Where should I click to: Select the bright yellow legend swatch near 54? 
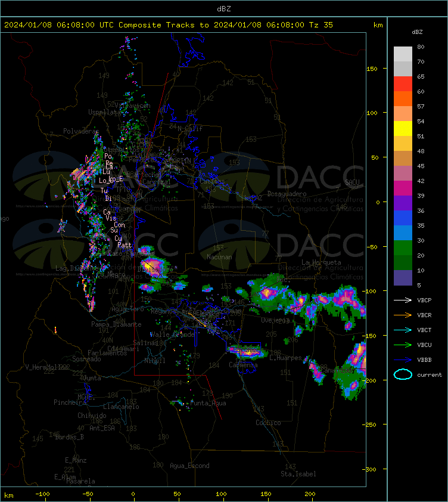(403, 128)
